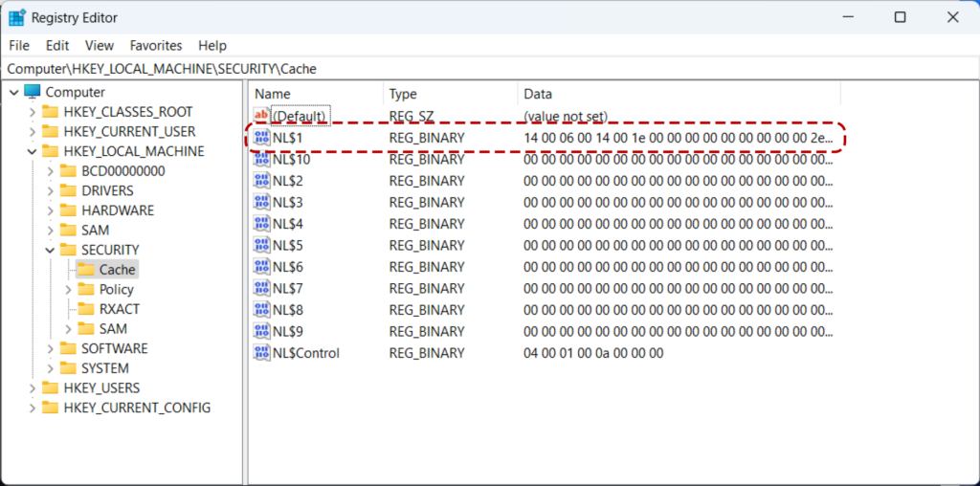The width and height of the screenshot is (980, 486).
Task: Open the File menu
Action: pyautogui.click(x=19, y=46)
